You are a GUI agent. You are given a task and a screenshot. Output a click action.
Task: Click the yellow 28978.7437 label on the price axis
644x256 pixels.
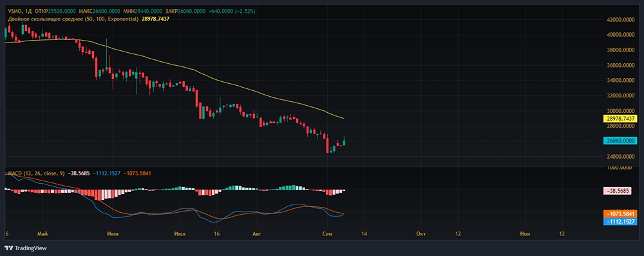pos(620,119)
